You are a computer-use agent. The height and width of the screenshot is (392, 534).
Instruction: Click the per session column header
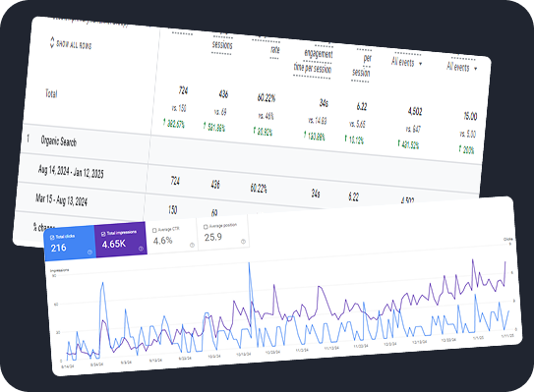click(x=362, y=65)
